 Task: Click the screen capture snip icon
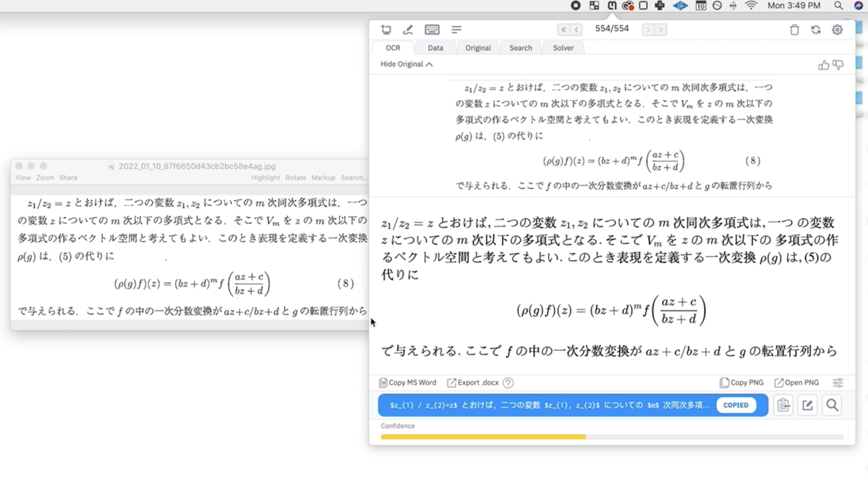pos(386,30)
